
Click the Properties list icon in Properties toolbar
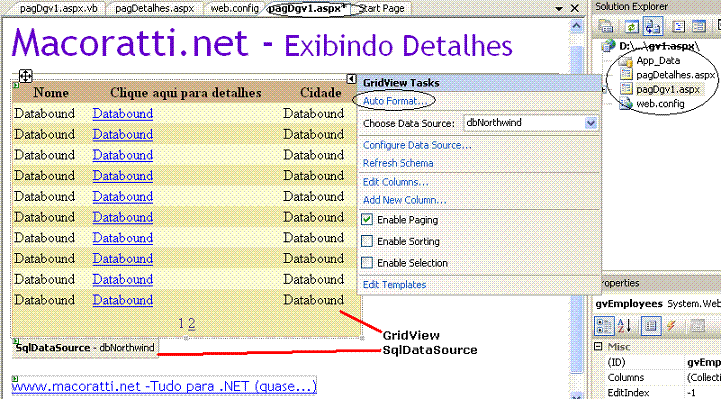(x=651, y=326)
